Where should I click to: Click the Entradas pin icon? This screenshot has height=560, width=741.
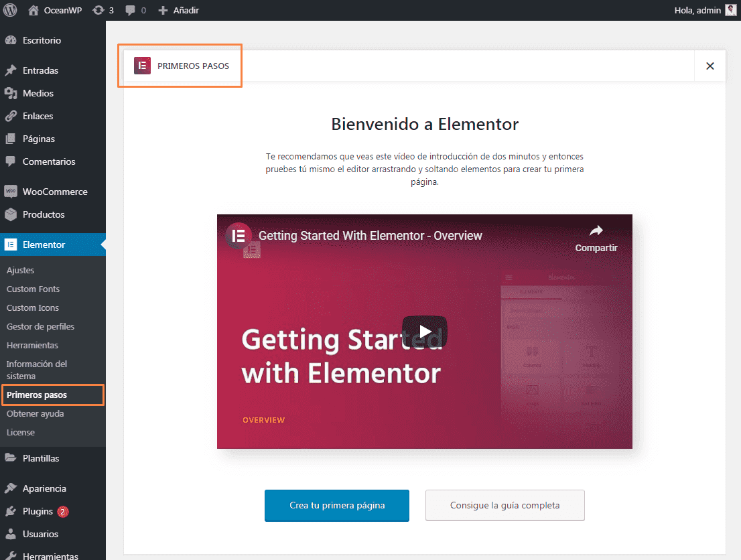[11, 70]
